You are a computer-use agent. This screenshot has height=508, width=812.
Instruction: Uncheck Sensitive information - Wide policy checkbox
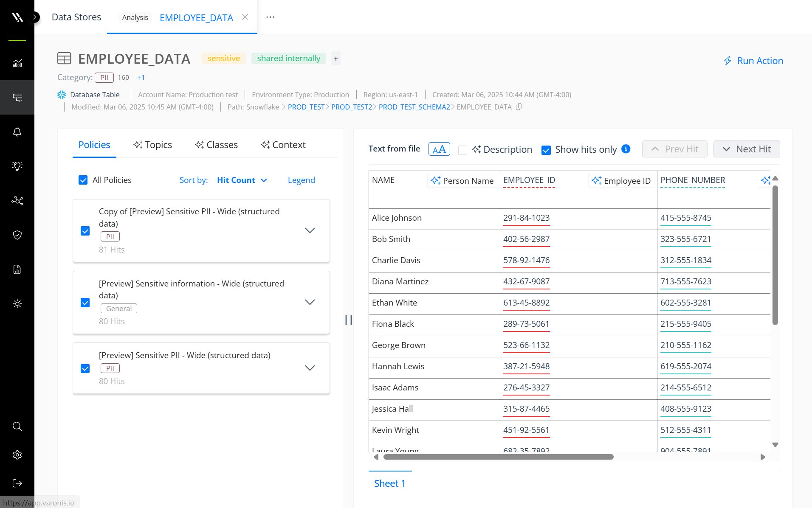[x=85, y=303]
